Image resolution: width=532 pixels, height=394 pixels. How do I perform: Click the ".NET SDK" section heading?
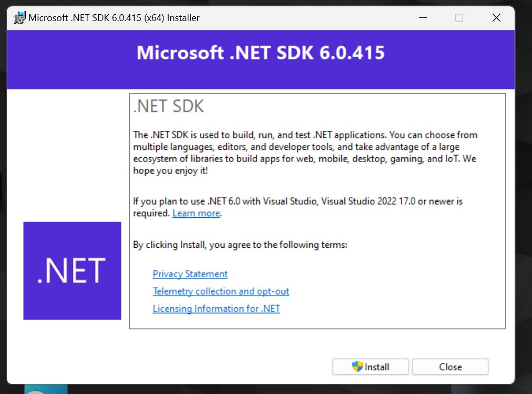(x=169, y=106)
